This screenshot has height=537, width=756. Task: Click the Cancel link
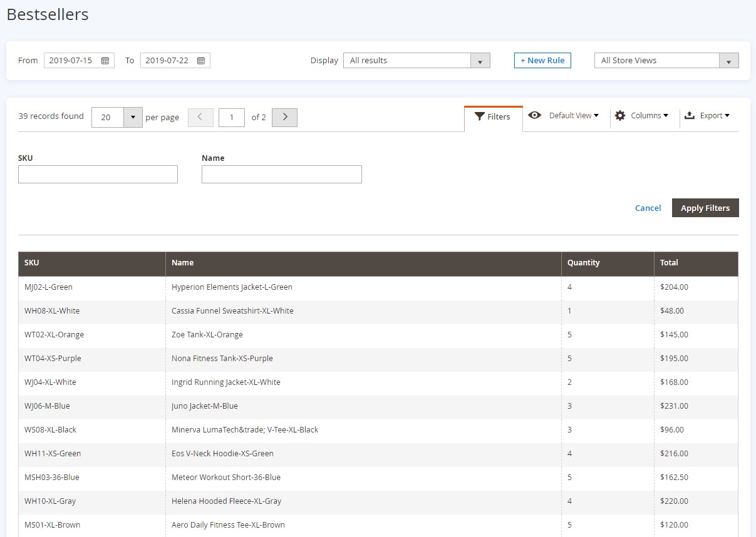point(648,208)
